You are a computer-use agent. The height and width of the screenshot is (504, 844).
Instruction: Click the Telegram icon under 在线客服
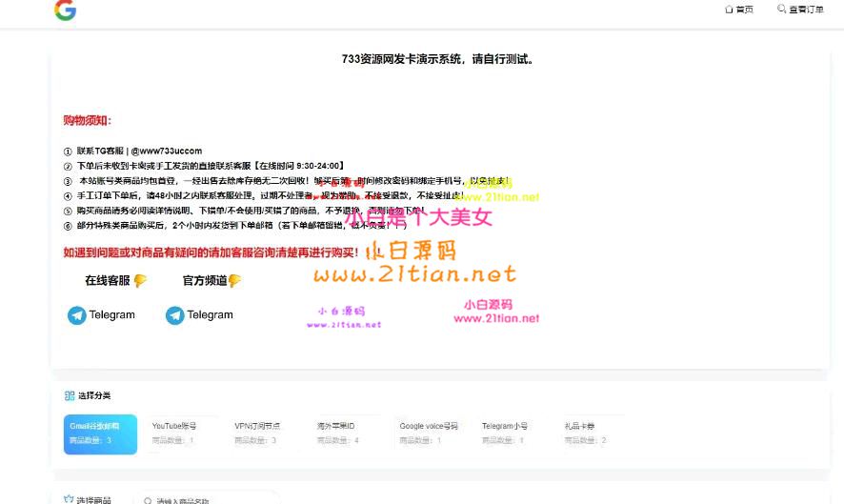pyautogui.click(x=76, y=315)
